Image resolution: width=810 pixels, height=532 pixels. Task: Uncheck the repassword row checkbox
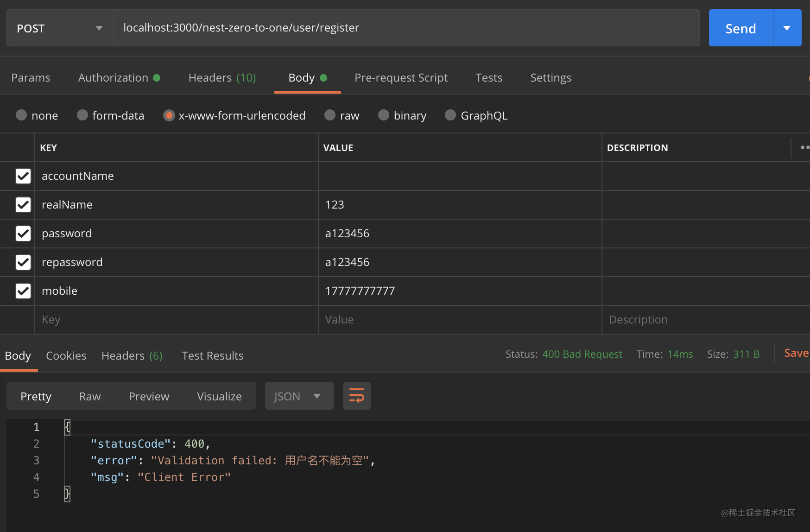coord(23,262)
